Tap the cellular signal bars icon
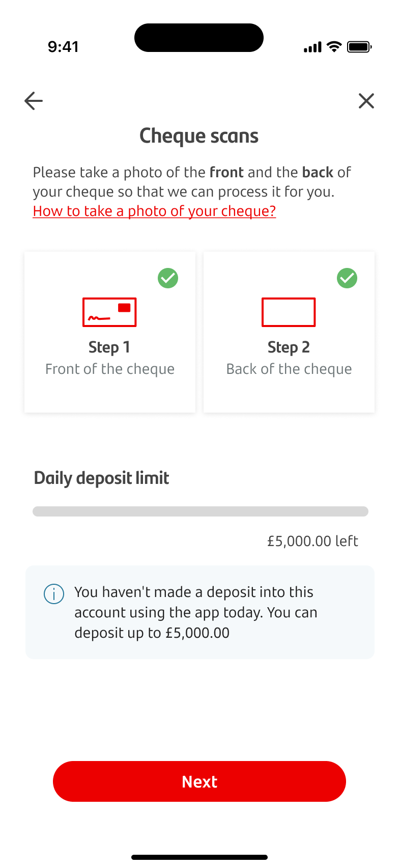 pos(312,47)
